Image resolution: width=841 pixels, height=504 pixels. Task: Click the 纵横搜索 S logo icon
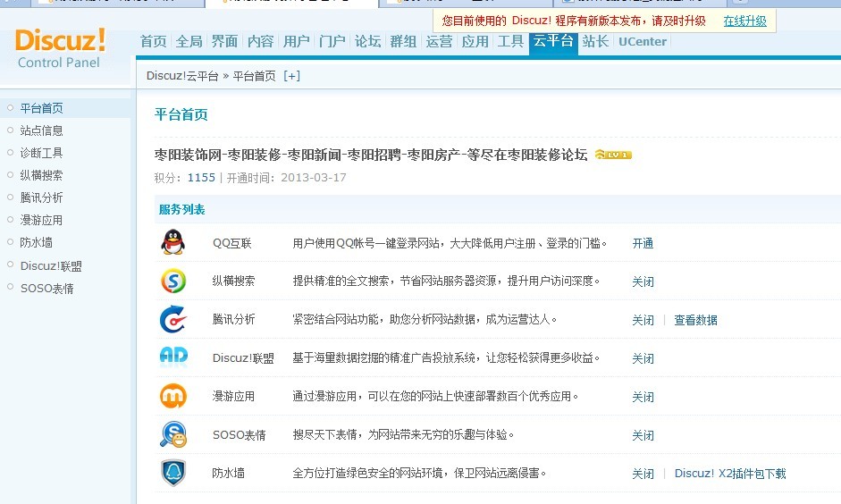[173, 281]
